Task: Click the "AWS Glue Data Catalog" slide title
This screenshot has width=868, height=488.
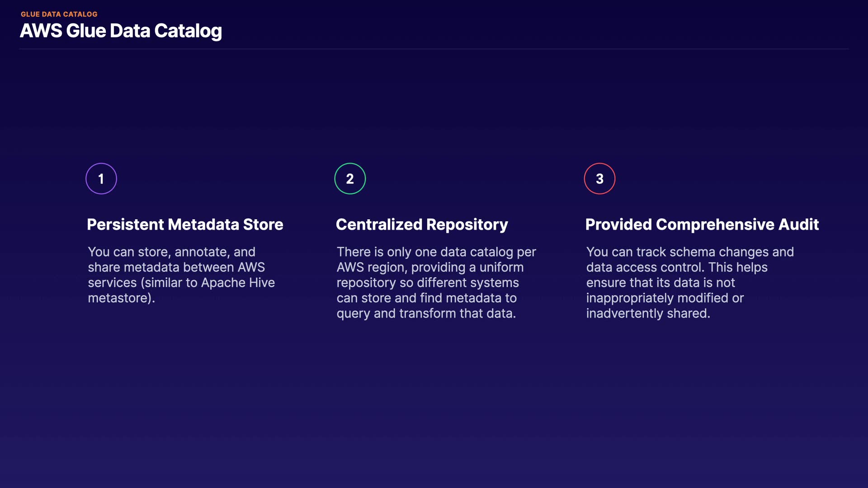Action: tap(121, 31)
